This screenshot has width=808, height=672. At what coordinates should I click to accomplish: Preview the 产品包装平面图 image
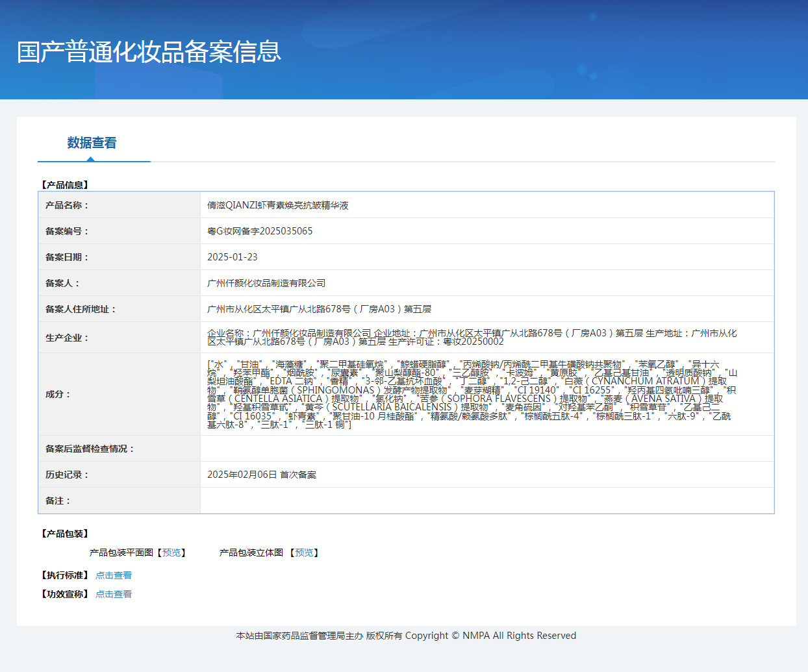click(x=171, y=553)
